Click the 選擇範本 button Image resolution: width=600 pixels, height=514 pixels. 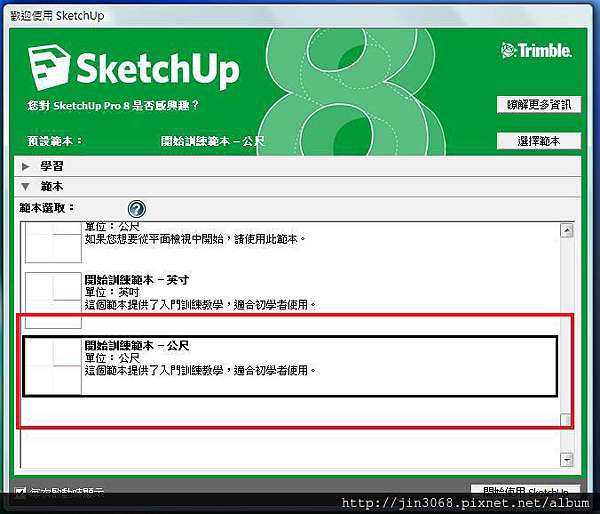pyautogui.click(x=539, y=141)
